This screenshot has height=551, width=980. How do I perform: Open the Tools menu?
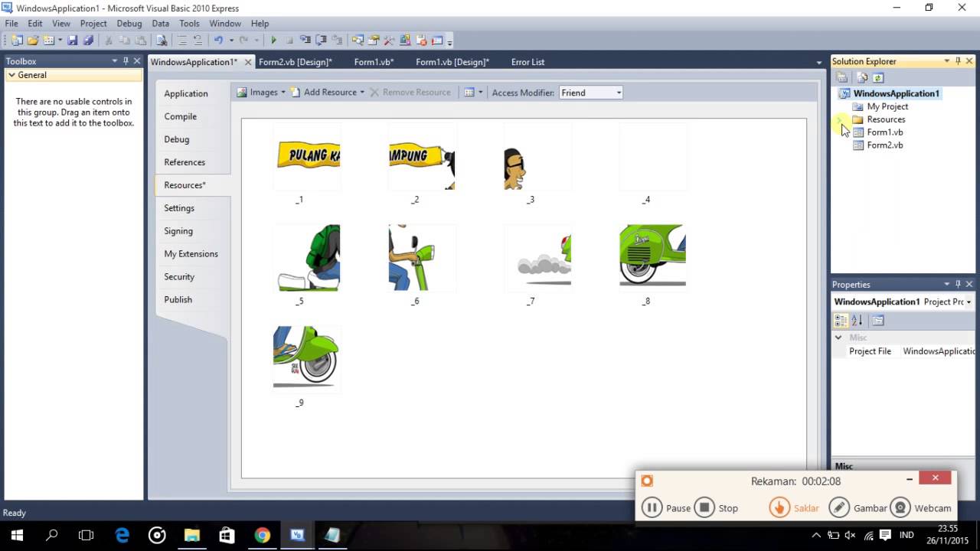pyautogui.click(x=189, y=24)
